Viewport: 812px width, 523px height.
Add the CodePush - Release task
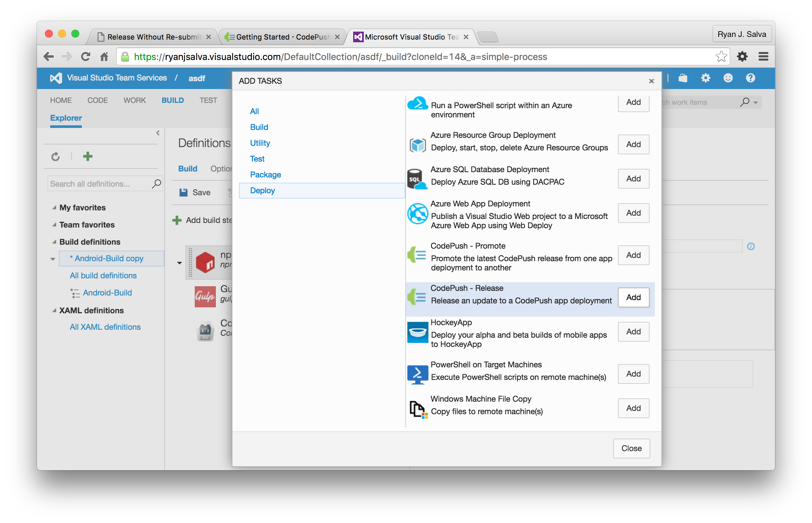633,297
